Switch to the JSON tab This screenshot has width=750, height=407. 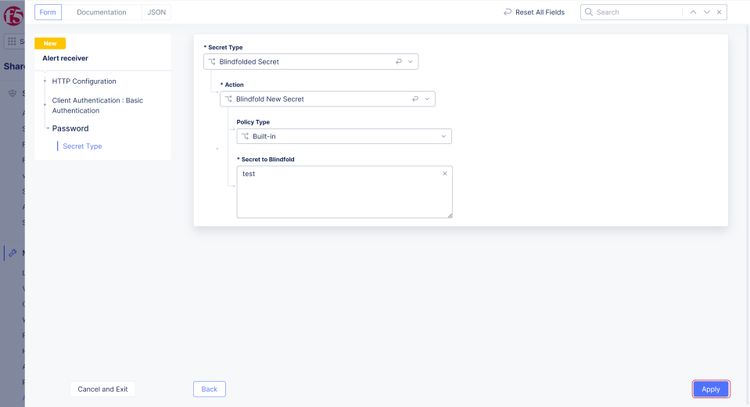[x=156, y=12]
